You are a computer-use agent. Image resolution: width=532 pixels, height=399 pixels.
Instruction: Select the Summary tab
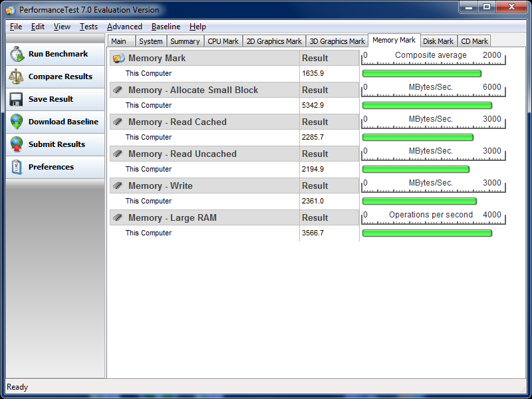click(185, 41)
